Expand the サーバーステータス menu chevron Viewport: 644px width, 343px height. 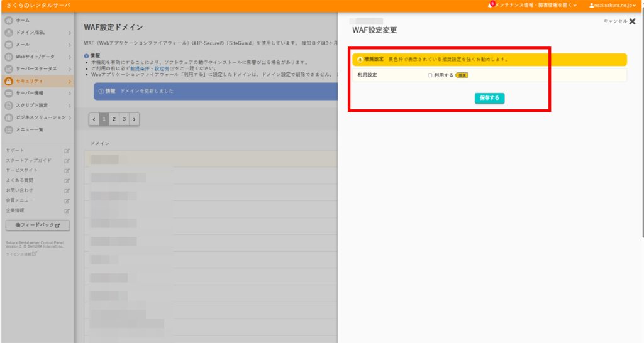(69, 69)
